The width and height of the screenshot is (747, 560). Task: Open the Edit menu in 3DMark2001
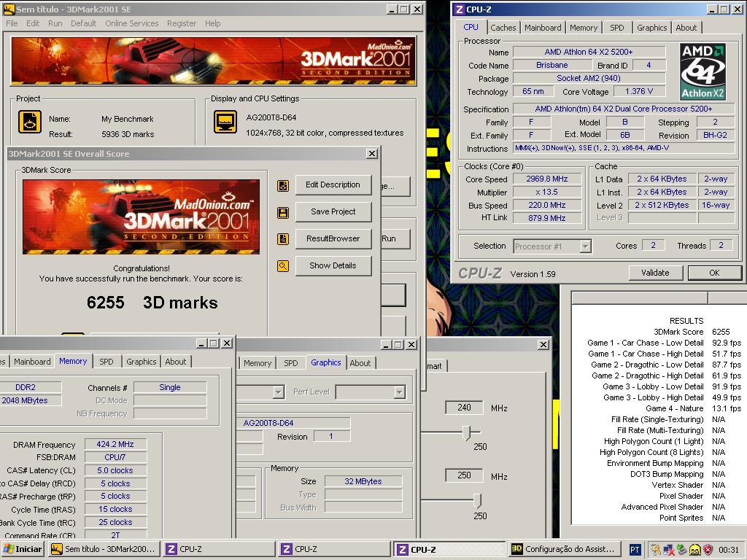(x=33, y=23)
